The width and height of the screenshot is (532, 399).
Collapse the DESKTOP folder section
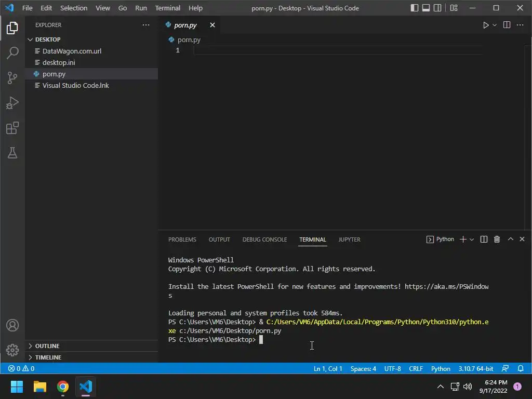point(91,39)
